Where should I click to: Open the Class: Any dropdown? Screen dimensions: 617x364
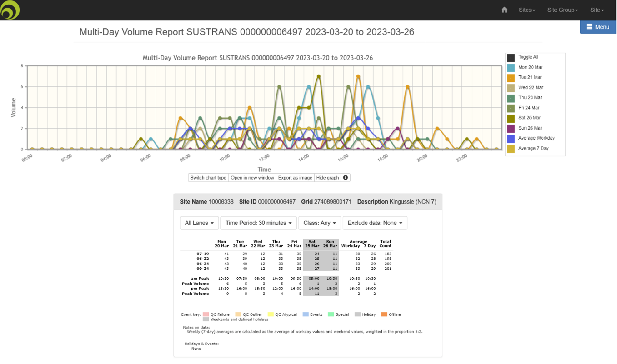(319, 223)
